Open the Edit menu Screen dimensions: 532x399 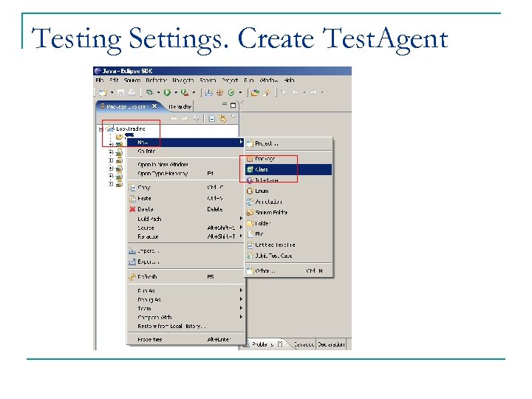point(114,81)
